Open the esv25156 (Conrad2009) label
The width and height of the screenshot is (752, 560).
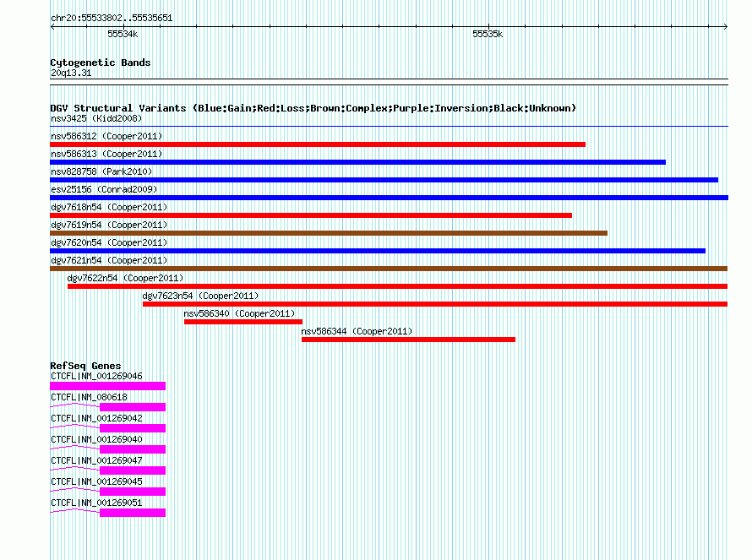[x=104, y=189]
